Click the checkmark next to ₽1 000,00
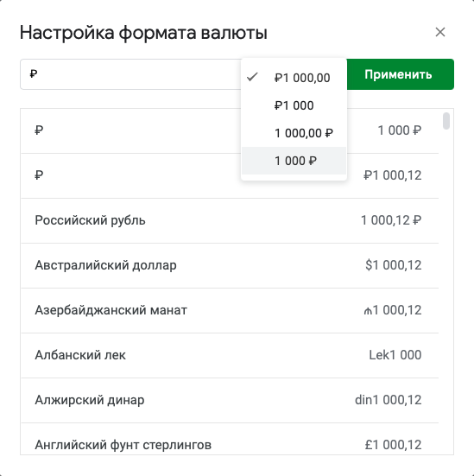The width and height of the screenshot is (474, 476). 252,77
